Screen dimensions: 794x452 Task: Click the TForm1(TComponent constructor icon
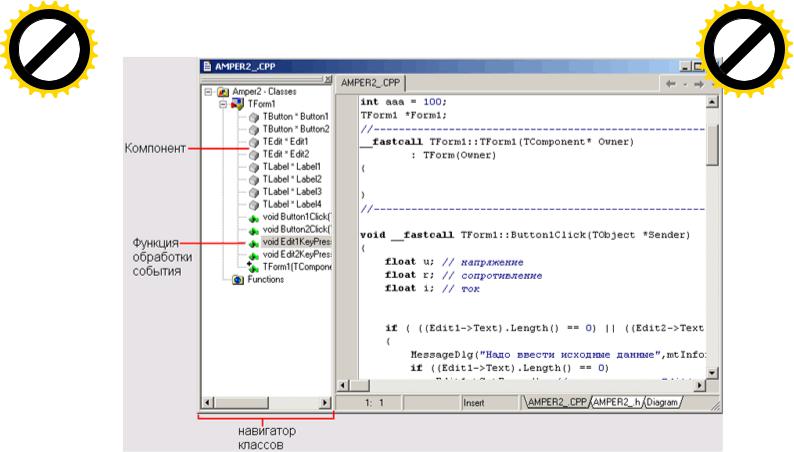point(253,267)
